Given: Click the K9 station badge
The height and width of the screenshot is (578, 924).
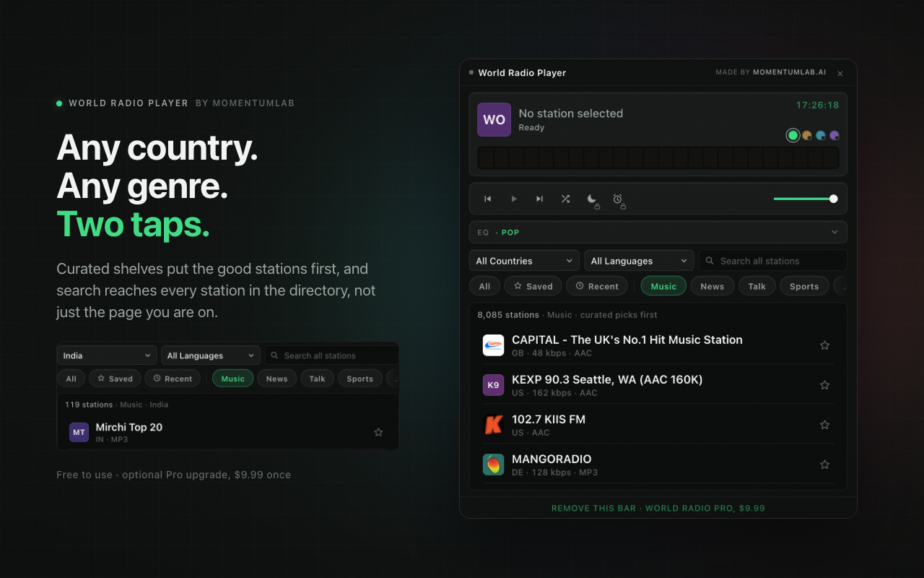Looking at the screenshot, I should coord(493,385).
